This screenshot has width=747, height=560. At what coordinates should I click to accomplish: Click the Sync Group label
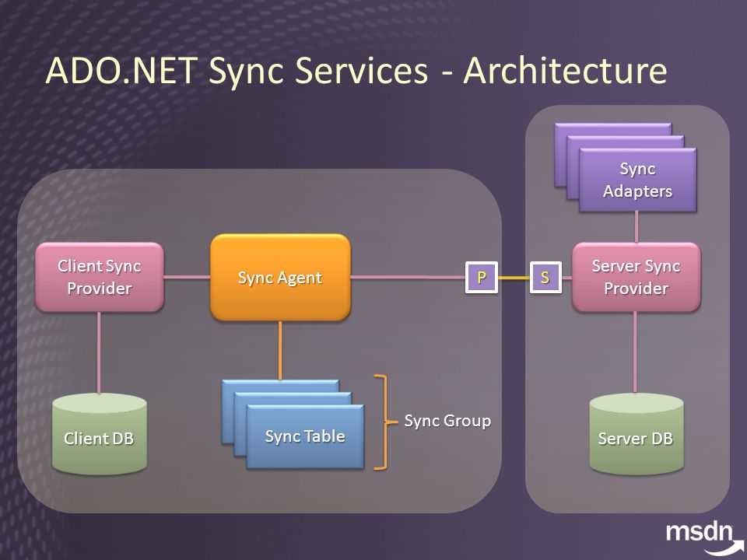447,421
